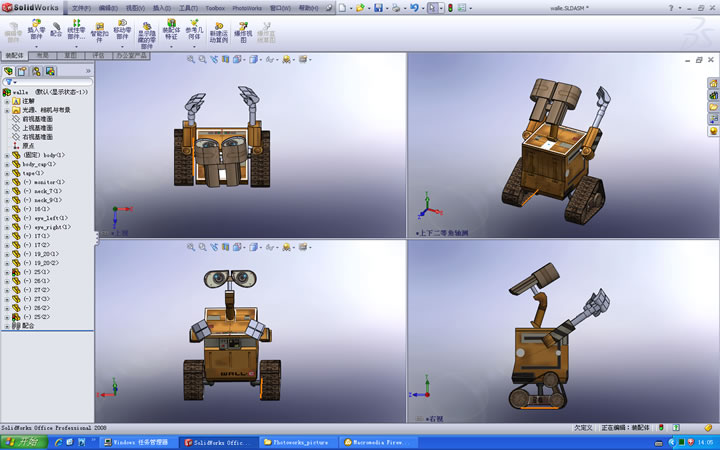Image resolution: width=720 pixels, height=450 pixels.
Task: Switch to the 评估 command tab
Action: [98, 55]
